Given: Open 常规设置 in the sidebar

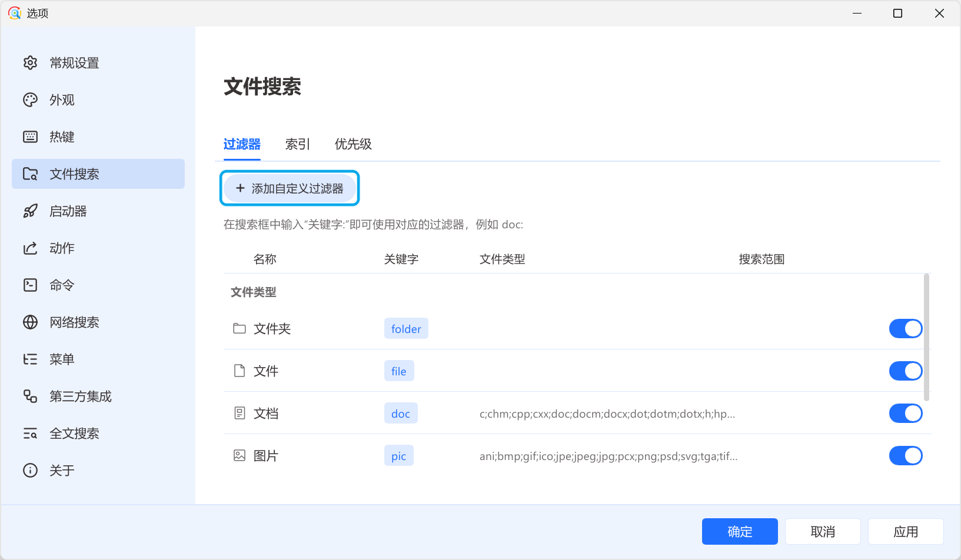Looking at the screenshot, I should pyautogui.click(x=98, y=63).
